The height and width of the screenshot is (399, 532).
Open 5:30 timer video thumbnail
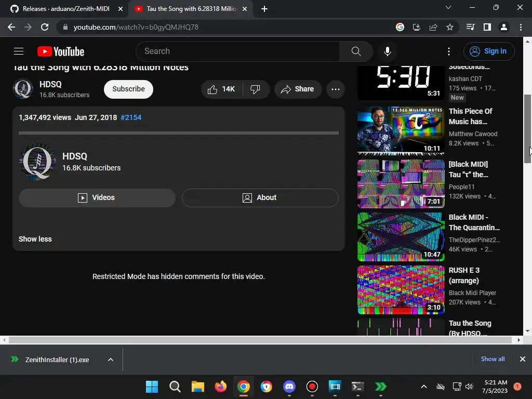click(x=401, y=83)
